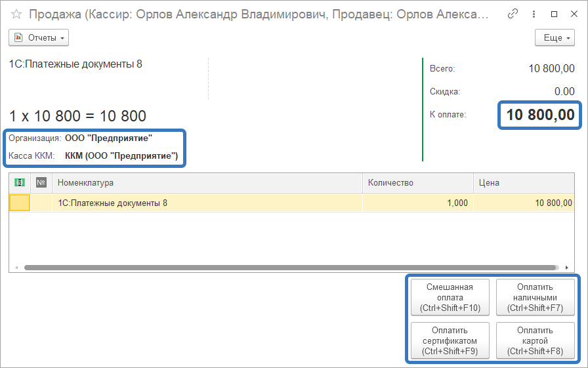This screenshot has height=368, width=588.
Task: Add window to favorites with star icon
Action: point(16,14)
